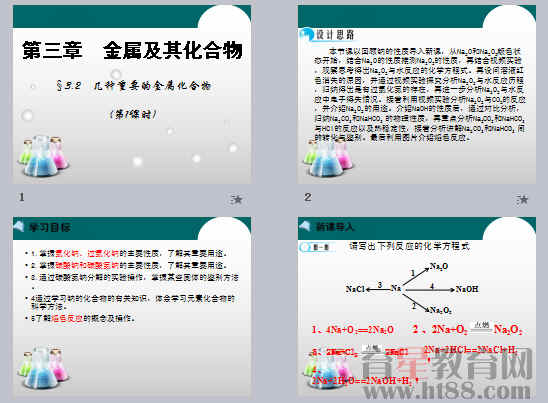Open the design-thinking paragraph slide thumbnail
This screenshot has height=403, width=548.
pyautogui.click(x=417, y=94)
